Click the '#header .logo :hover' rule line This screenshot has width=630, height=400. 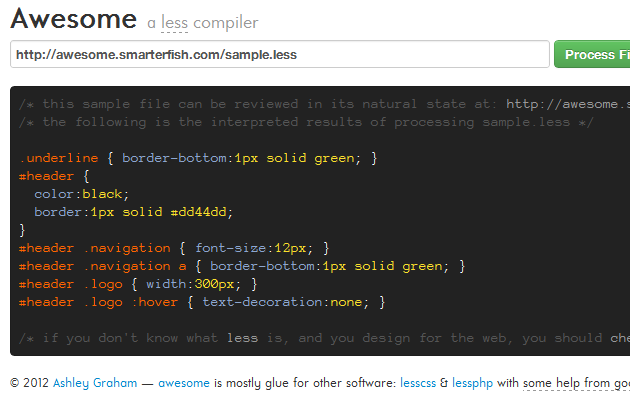click(201, 302)
